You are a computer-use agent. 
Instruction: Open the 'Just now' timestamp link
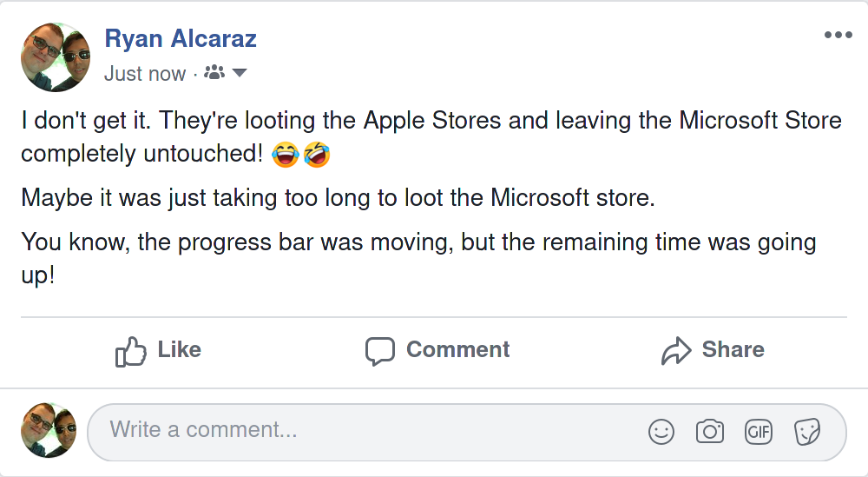click(144, 74)
